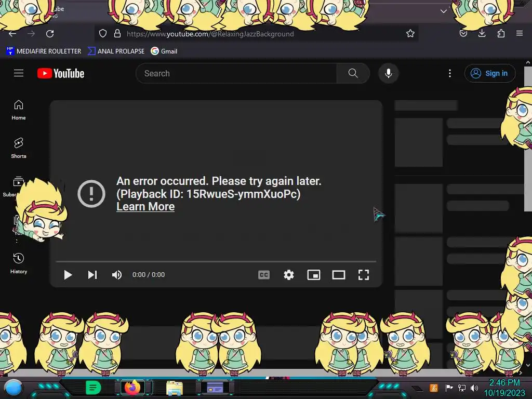Click the padlock site info icon

(117, 33)
